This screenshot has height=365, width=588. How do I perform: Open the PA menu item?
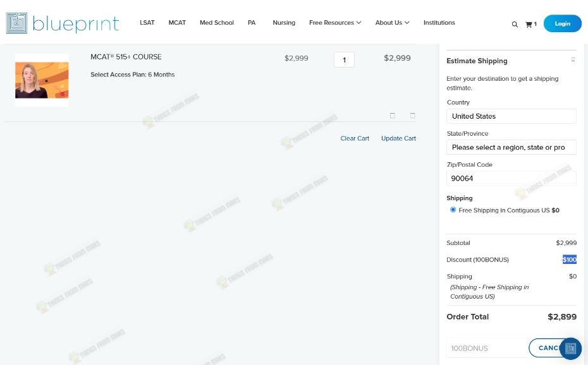coord(252,23)
